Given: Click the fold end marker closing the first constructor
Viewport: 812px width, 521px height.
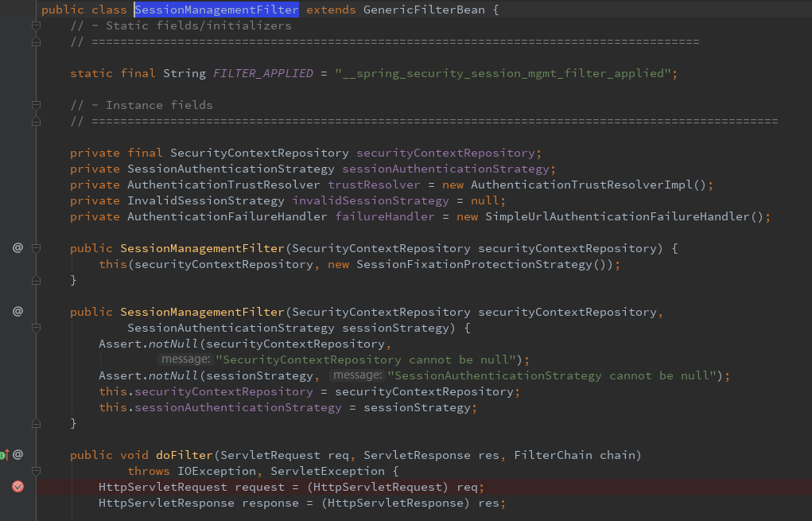Looking at the screenshot, I should click(37, 280).
